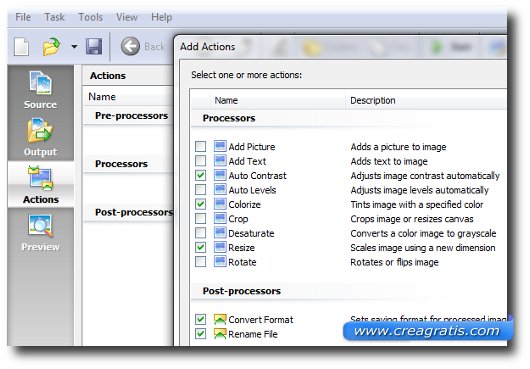Select the 'Adds a picture to image' description
Screen dimensions: 530x369
tap(398, 147)
